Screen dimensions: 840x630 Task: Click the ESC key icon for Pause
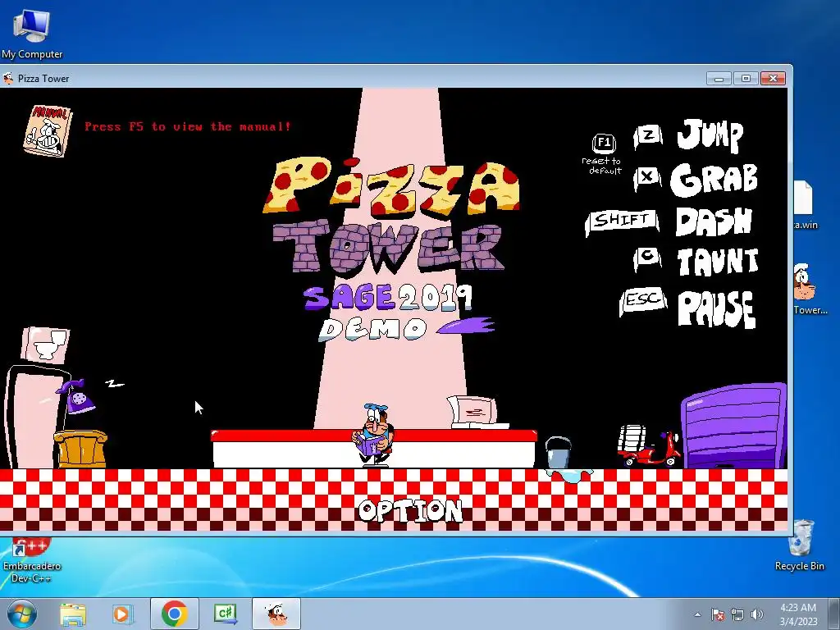pos(643,300)
